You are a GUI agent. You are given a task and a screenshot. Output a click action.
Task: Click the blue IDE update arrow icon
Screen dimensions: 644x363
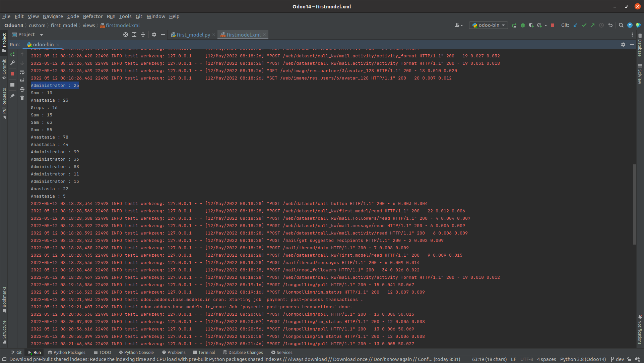630,25
